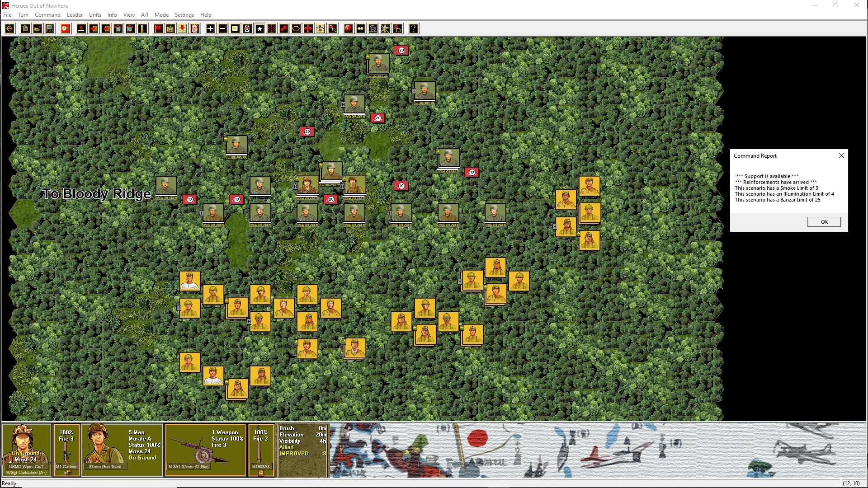Click the red left-arrow door icon
868x488 pixels.
[x=94, y=29]
